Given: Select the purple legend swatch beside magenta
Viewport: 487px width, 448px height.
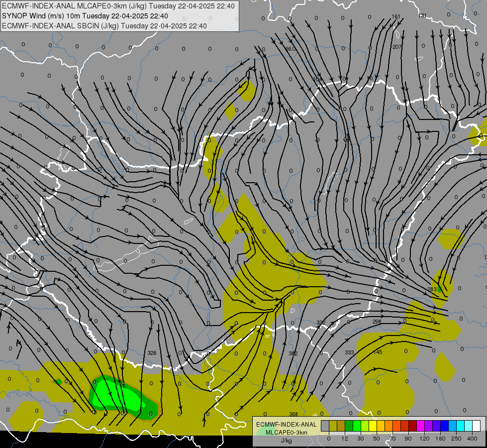Looking at the screenshot, I should (429, 426).
